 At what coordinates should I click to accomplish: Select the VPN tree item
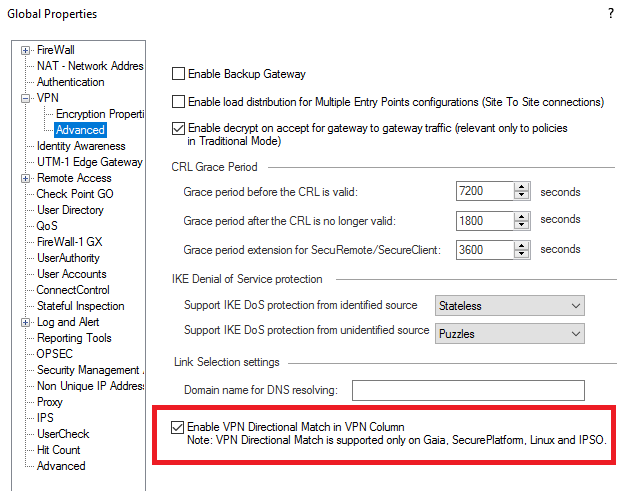(x=48, y=98)
